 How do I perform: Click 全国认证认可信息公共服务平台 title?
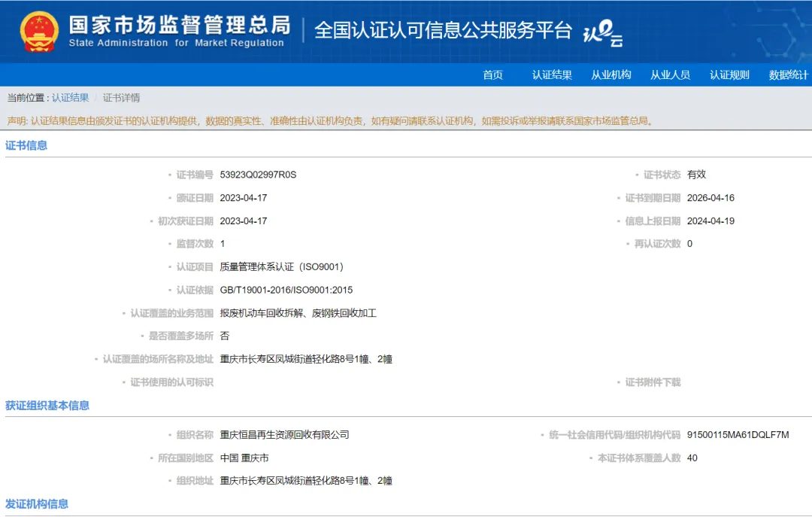443,30
